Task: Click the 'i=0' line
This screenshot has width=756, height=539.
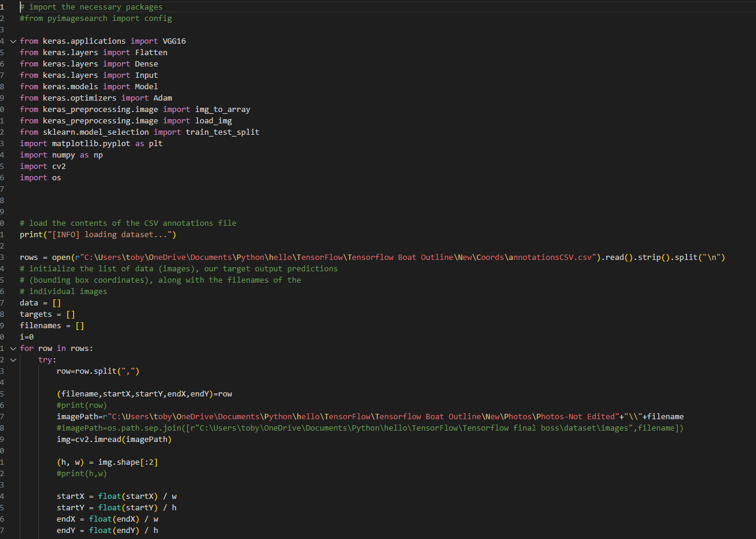Action: coord(26,337)
